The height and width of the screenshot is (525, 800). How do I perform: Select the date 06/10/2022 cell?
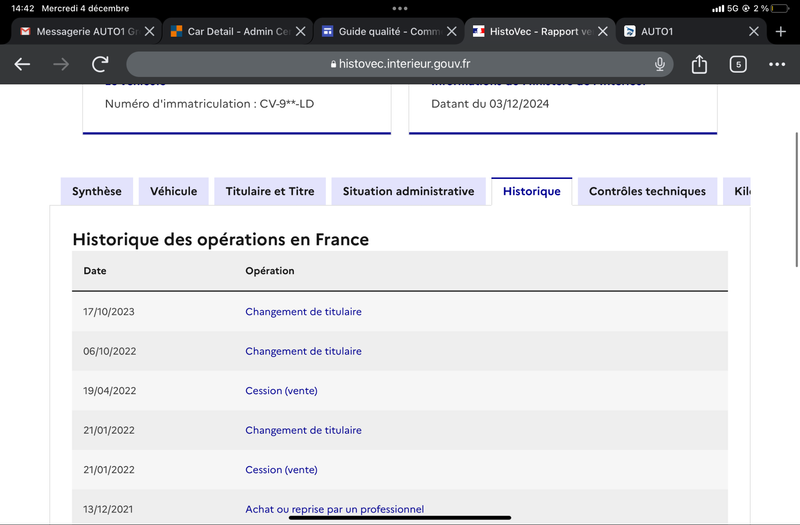pos(109,351)
